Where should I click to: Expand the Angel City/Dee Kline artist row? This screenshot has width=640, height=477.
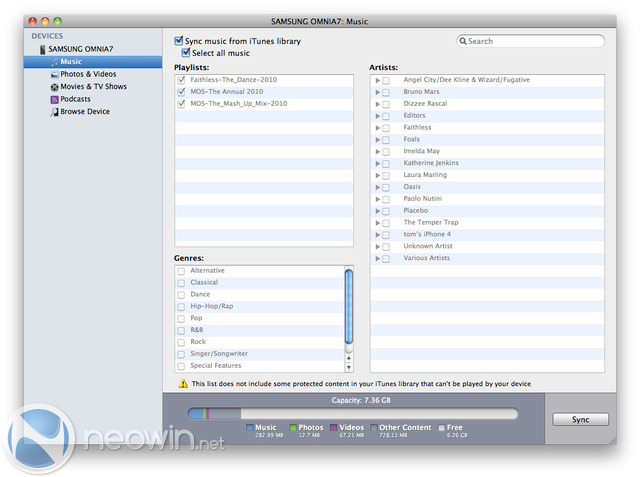coord(378,80)
